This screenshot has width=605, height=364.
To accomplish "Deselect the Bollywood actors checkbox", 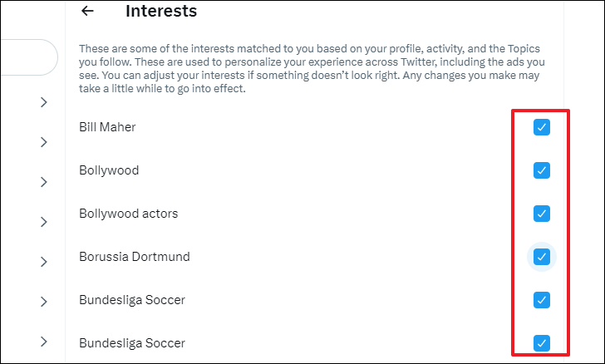I will [541, 214].
